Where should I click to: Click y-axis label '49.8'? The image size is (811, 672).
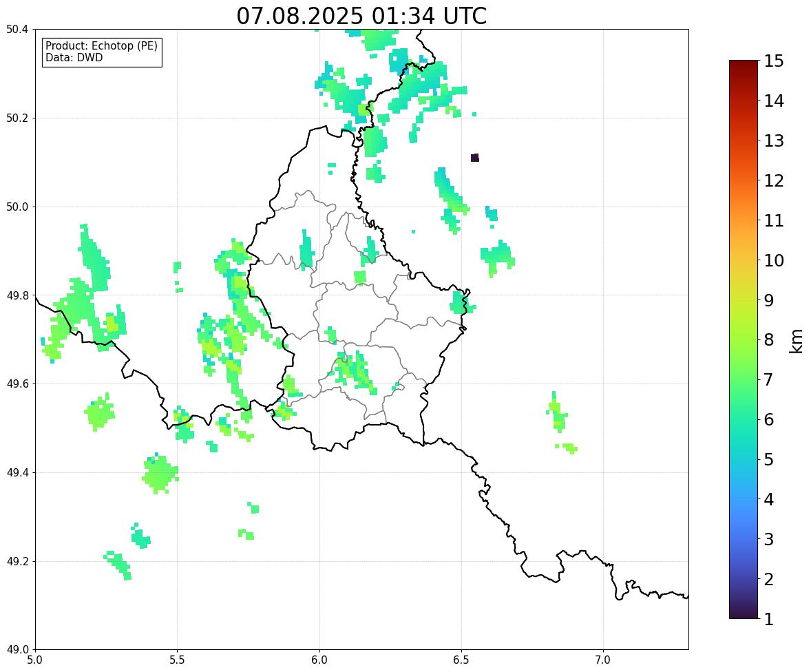point(17,295)
